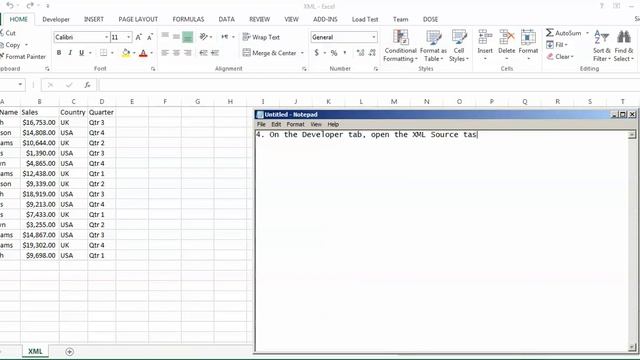The width and height of the screenshot is (640, 360).
Task: Expand Merge & Center dropdown arrow
Action: (302, 53)
